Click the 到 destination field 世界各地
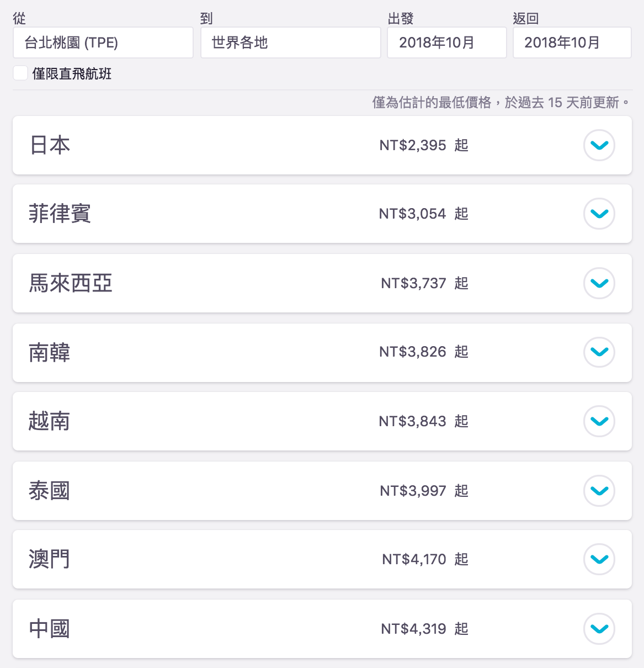 pyautogui.click(x=290, y=43)
